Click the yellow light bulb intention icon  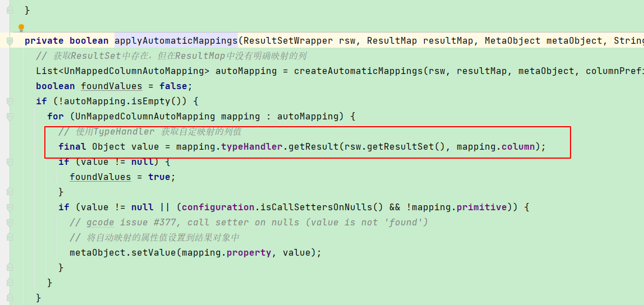[x=21, y=29]
